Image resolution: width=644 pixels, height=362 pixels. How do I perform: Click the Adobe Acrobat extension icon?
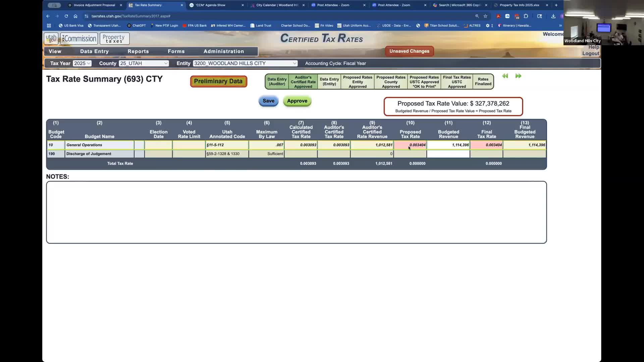click(x=498, y=16)
